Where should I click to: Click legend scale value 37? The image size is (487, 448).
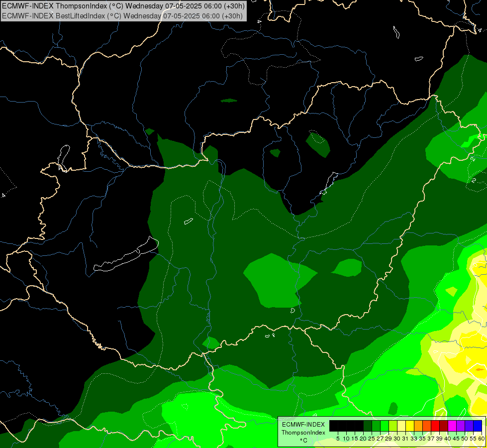pyautogui.click(x=431, y=439)
